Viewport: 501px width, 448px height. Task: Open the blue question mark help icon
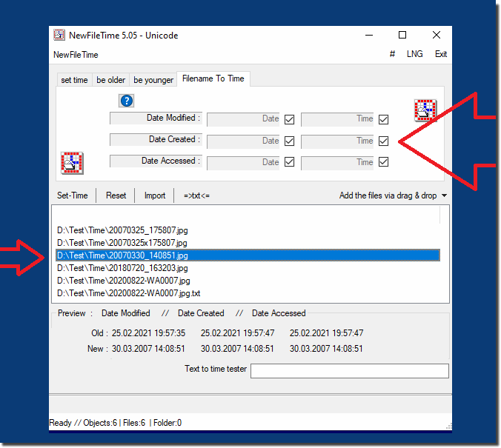pyautogui.click(x=127, y=101)
